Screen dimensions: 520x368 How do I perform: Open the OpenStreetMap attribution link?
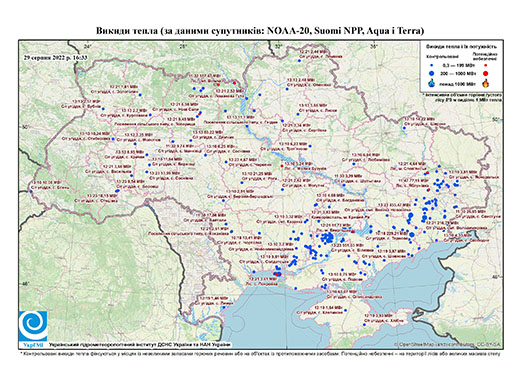447,344
